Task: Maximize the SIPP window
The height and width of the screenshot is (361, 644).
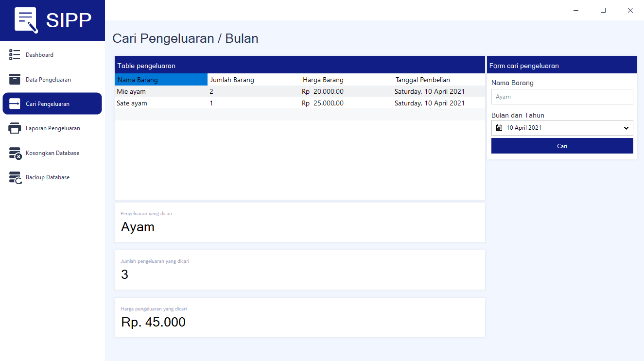Action: click(603, 10)
